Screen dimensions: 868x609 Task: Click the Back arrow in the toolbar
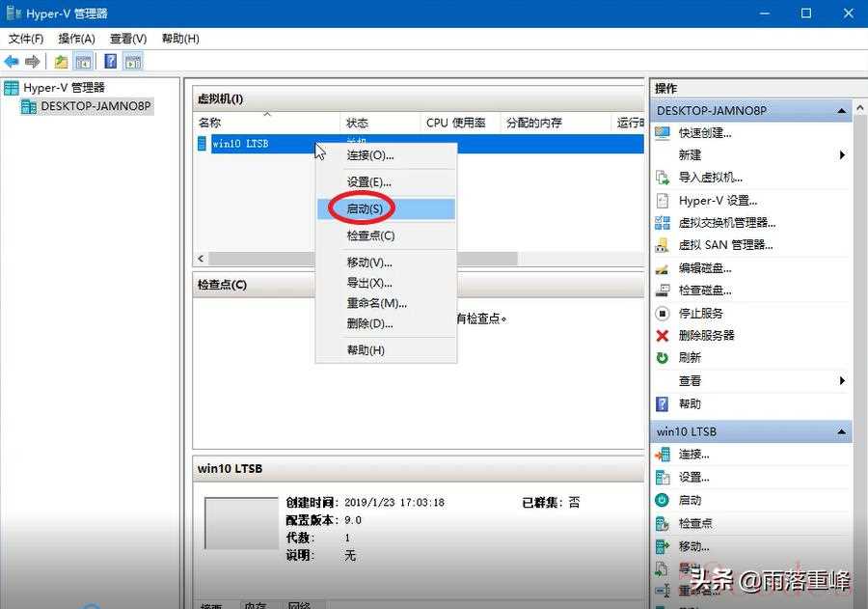pyautogui.click(x=12, y=62)
